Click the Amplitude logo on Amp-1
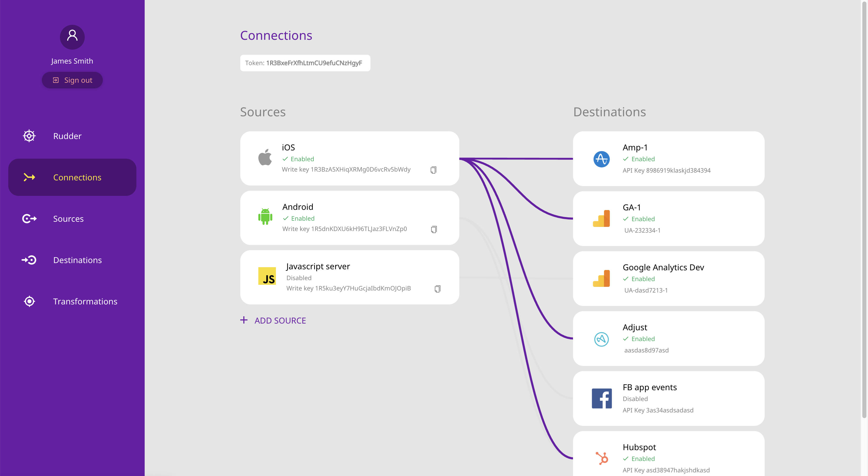 coord(601,159)
